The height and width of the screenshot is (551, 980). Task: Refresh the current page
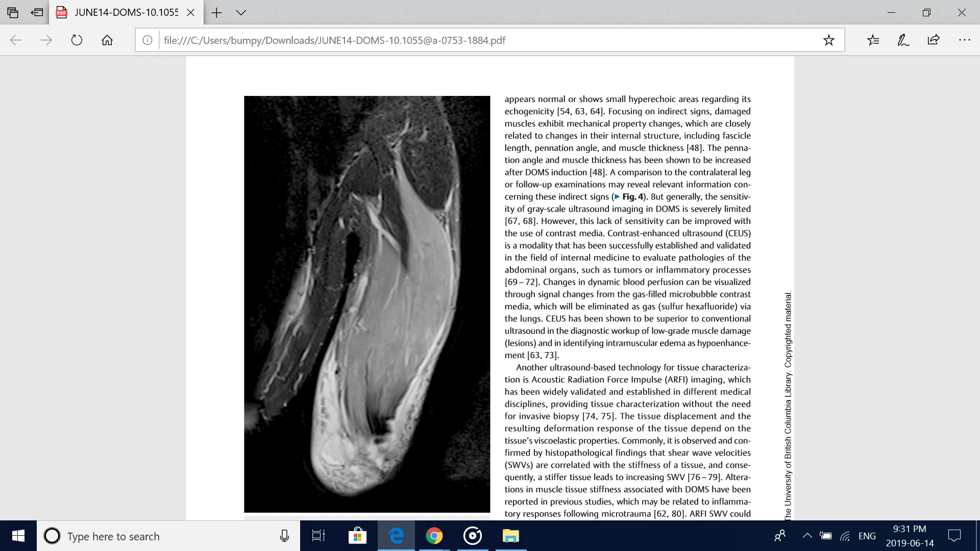click(77, 40)
